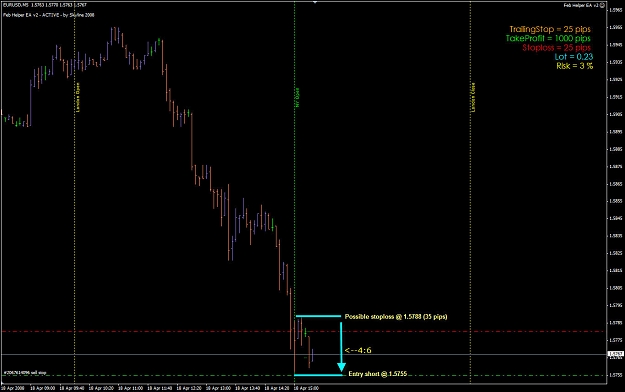Click the '18 Apr 12:20' time axis label
This screenshot has height=392, width=625.
(189, 388)
